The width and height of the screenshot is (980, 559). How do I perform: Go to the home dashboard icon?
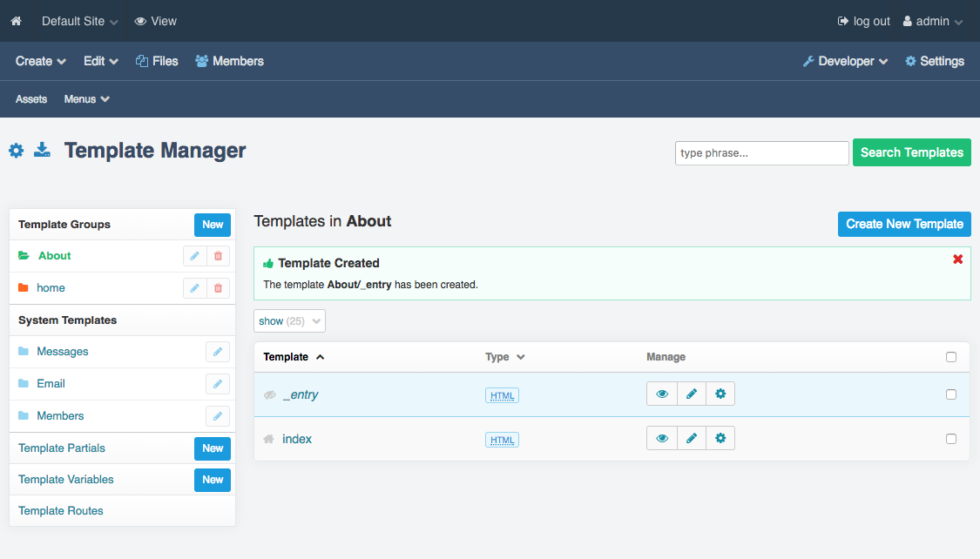click(x=17, y=21)
